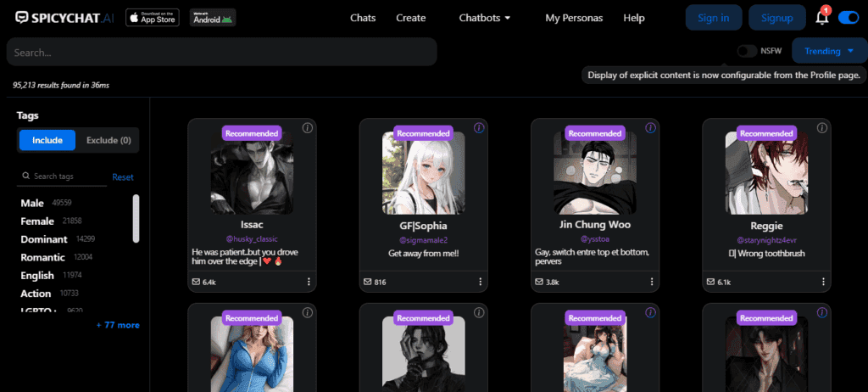The image size is (868, 392).
Task: Click the tags list scrollbar
Action: click(136, 218)
